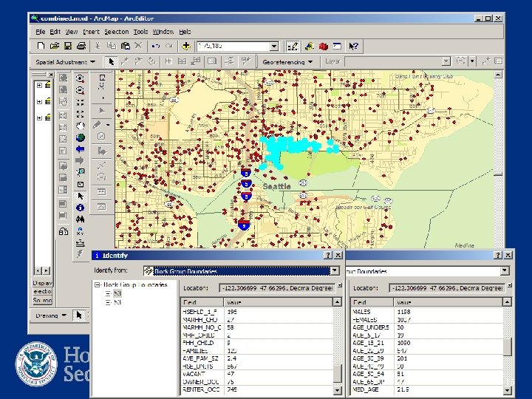Screen dimensions: 532x399
Task: Select the Identify tool icon
Action: pyautogui.click(x=80, y=208)
